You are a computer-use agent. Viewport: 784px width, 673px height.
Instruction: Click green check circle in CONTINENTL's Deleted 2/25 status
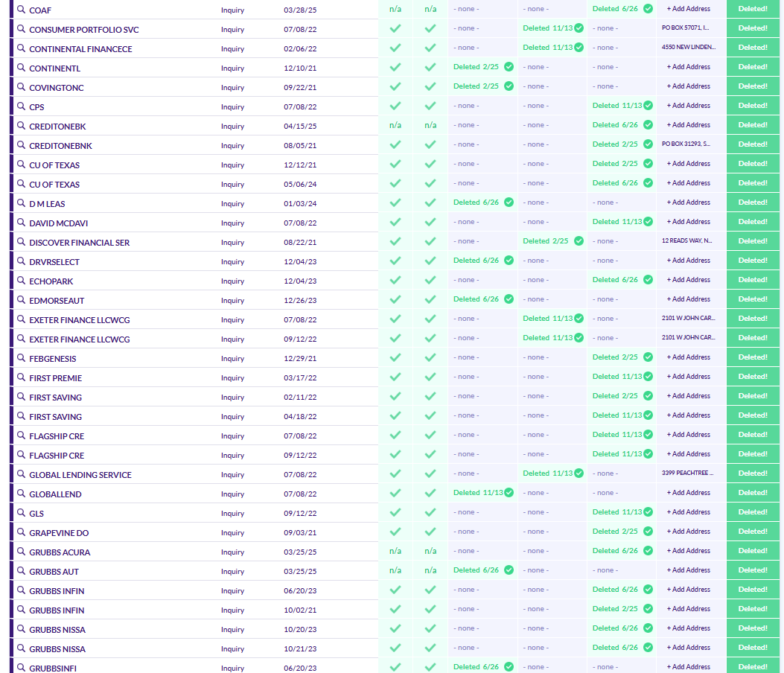click(509, 67)
